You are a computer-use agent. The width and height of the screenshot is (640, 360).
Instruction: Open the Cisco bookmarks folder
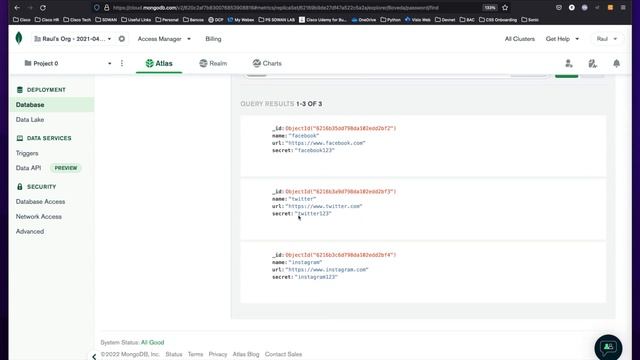click(x=22, y=20)
